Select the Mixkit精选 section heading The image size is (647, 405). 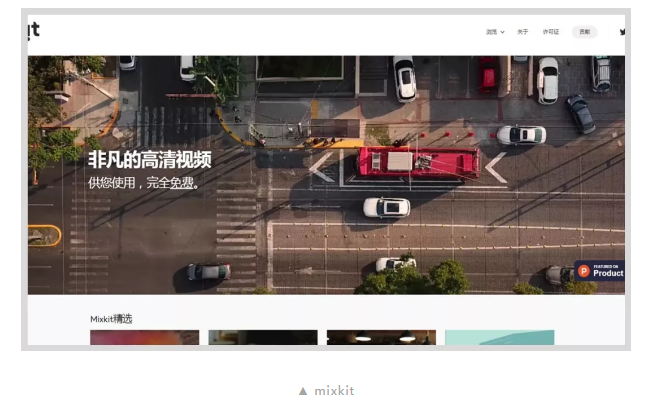click(111, 319)
